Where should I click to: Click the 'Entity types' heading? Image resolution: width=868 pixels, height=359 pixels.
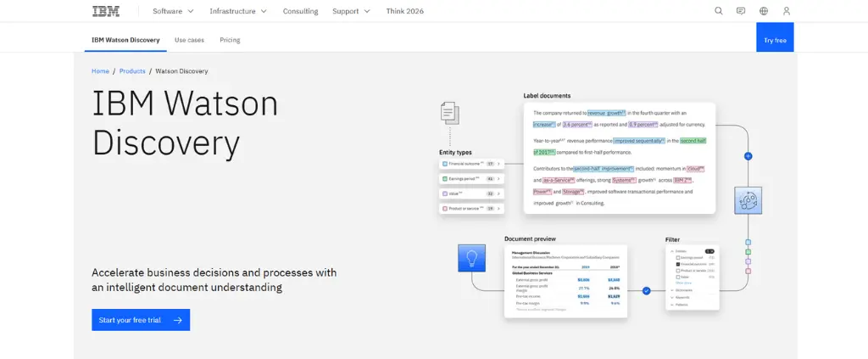pos(455,152)
